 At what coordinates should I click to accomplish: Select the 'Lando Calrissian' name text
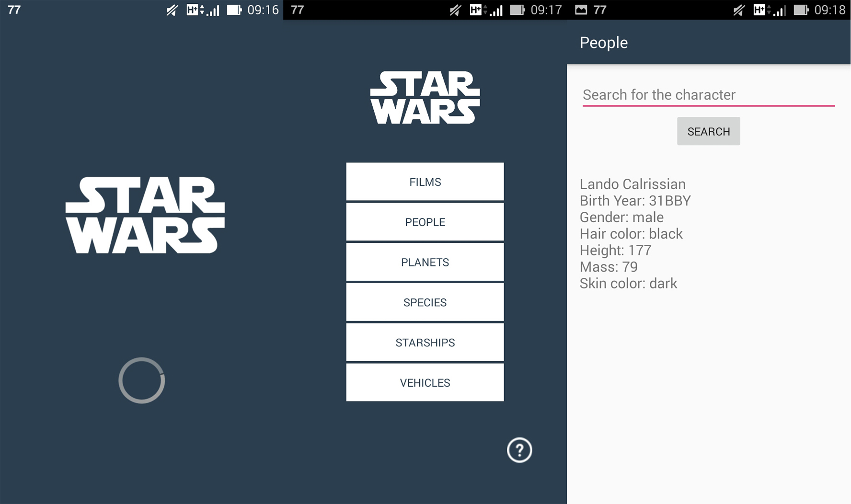click(632, 184)
